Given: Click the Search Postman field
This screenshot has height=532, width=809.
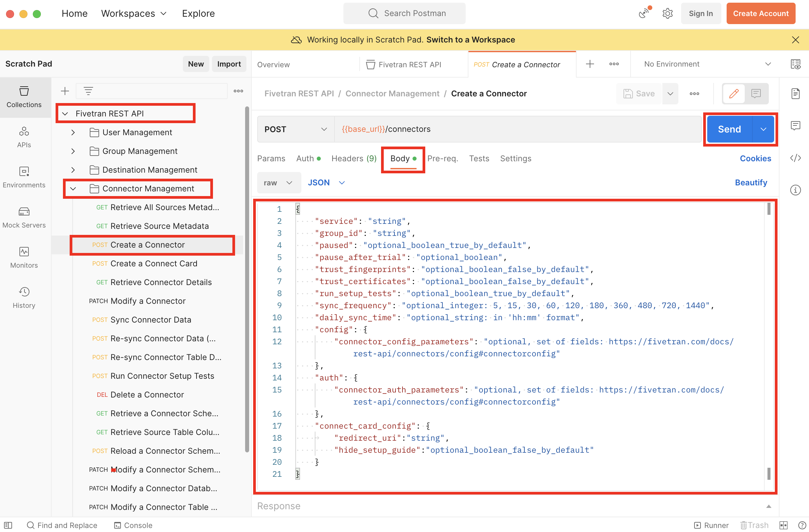Looking at the screenshot, I should 404,13.
